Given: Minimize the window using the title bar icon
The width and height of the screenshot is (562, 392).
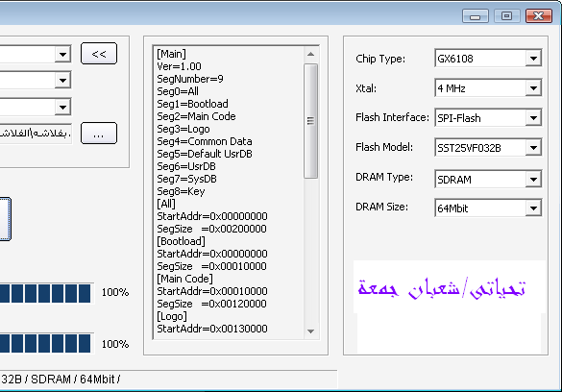Looking at the screenshot, I should click(x=476, y=16).
